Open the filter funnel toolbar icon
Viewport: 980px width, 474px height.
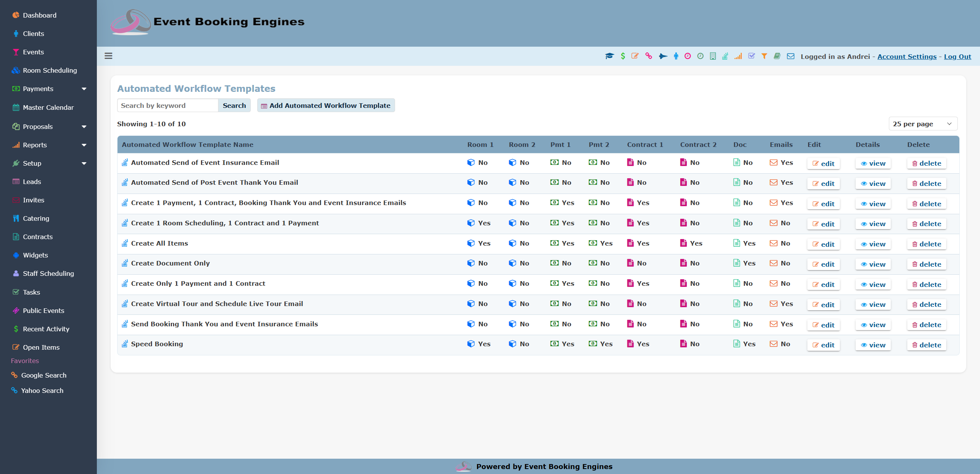(764, 56)
